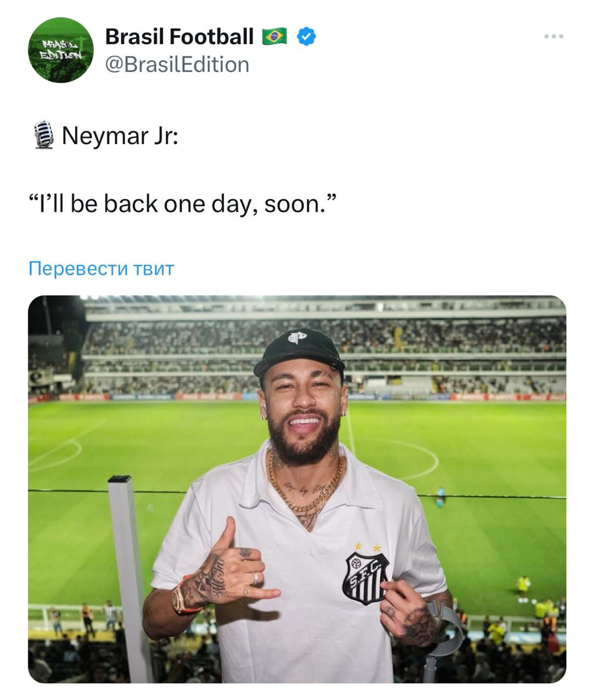
Task: Click the two gold stars above the crest
Action: coord(367,547)
